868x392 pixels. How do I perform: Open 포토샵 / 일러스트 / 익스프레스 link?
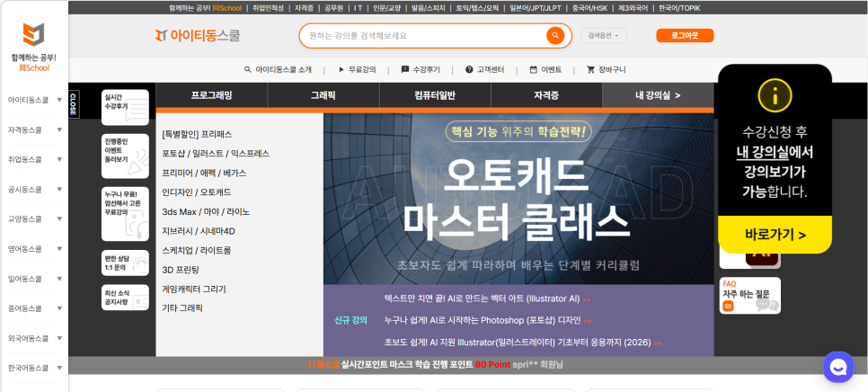point(216,154)
